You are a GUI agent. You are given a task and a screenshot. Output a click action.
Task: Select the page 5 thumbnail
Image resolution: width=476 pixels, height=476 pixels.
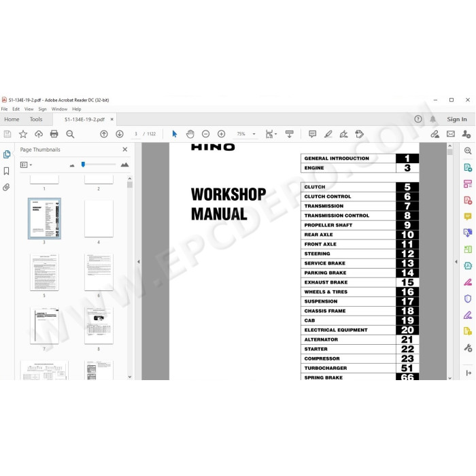point(44,272)
